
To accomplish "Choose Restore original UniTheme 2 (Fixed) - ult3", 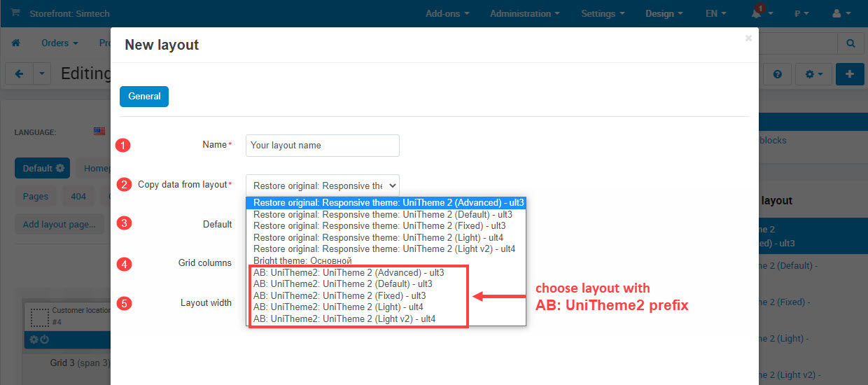I will click(x=386, y=225).
